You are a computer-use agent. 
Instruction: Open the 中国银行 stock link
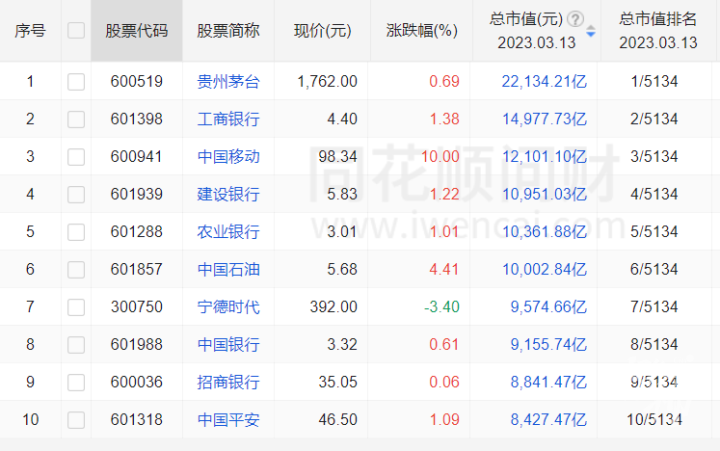click(x=228, y=345)
